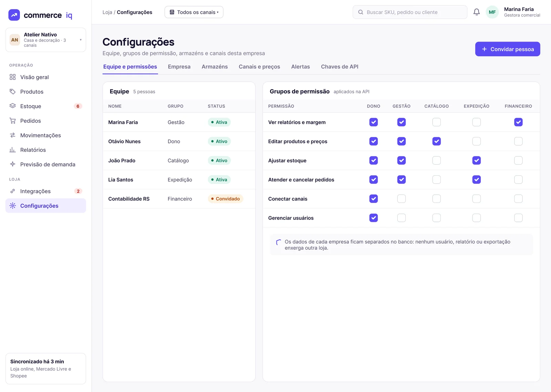
Task: Uncheck Ver relatórios e margem for Financeiro
Action: 518,122
